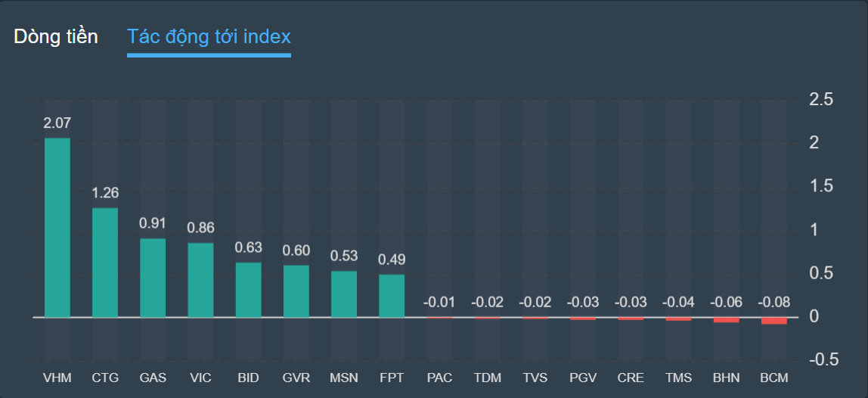The image size is (868, 398).
Task: Click the 2.07 value label
Action: tap(57, 123)
